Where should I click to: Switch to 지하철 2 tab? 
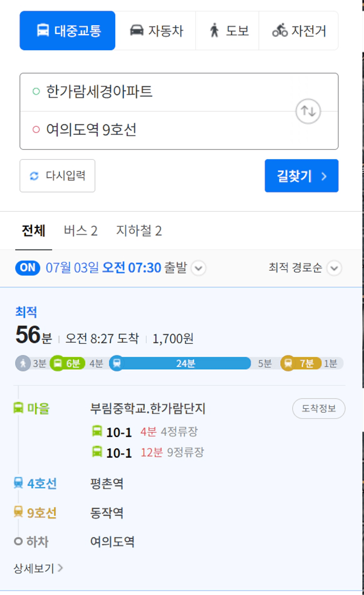tap(139, 231)
